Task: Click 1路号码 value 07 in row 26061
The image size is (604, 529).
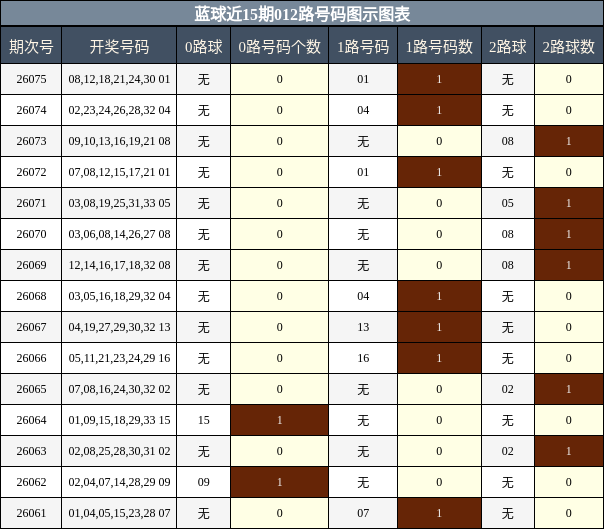Action: (x=363, y=513)
